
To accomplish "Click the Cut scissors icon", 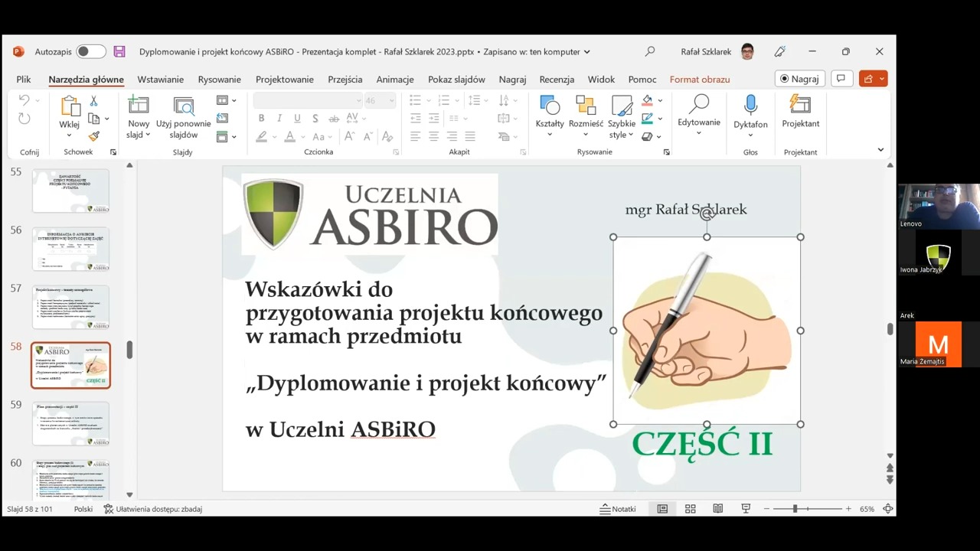I will [x=93, y=100].
